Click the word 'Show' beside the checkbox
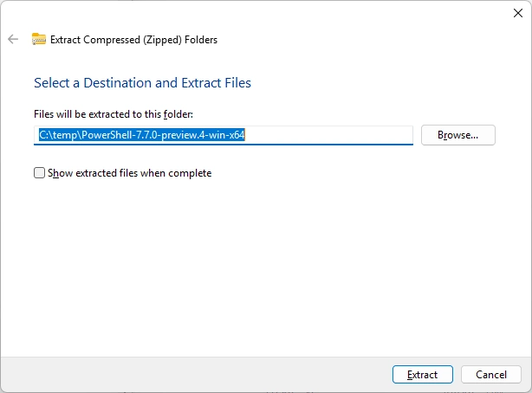Screen dimensions: 532x393 click(x=60, y=173)
